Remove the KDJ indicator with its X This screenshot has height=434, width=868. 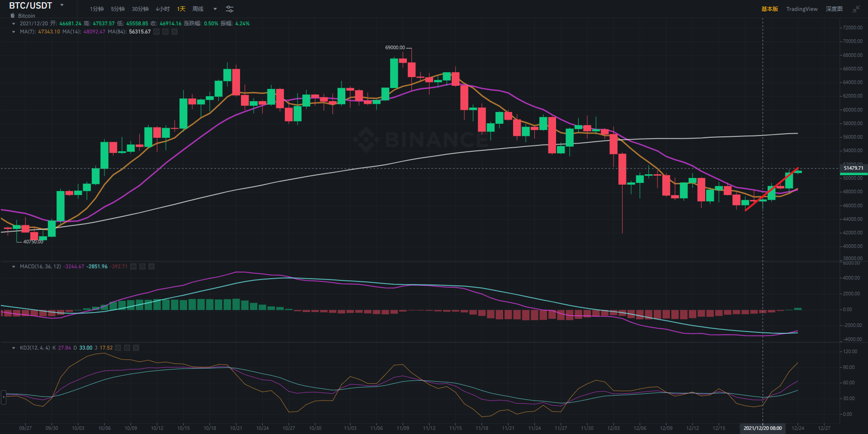(136, 348)
